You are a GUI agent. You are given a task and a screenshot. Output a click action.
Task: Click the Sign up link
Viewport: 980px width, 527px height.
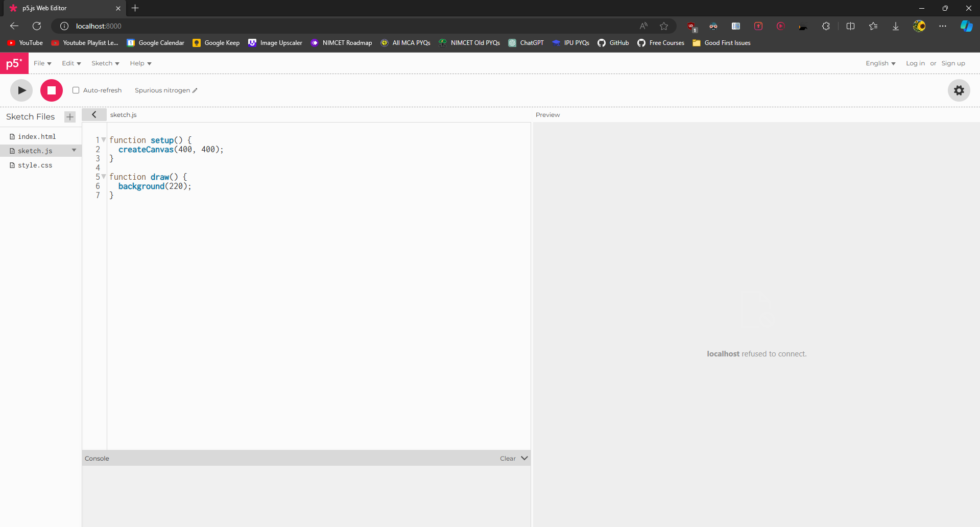[953, 63]
